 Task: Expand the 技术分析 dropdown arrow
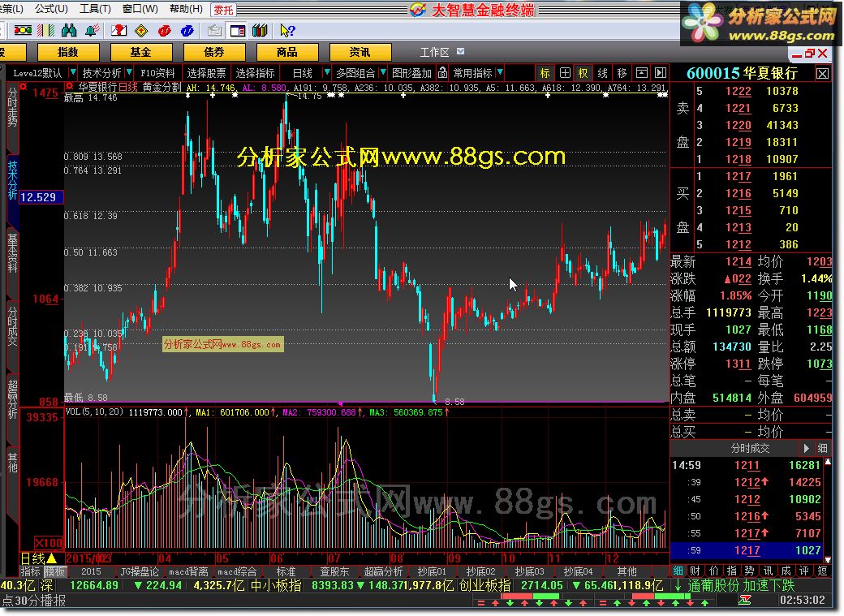click(x=129, y=71)
